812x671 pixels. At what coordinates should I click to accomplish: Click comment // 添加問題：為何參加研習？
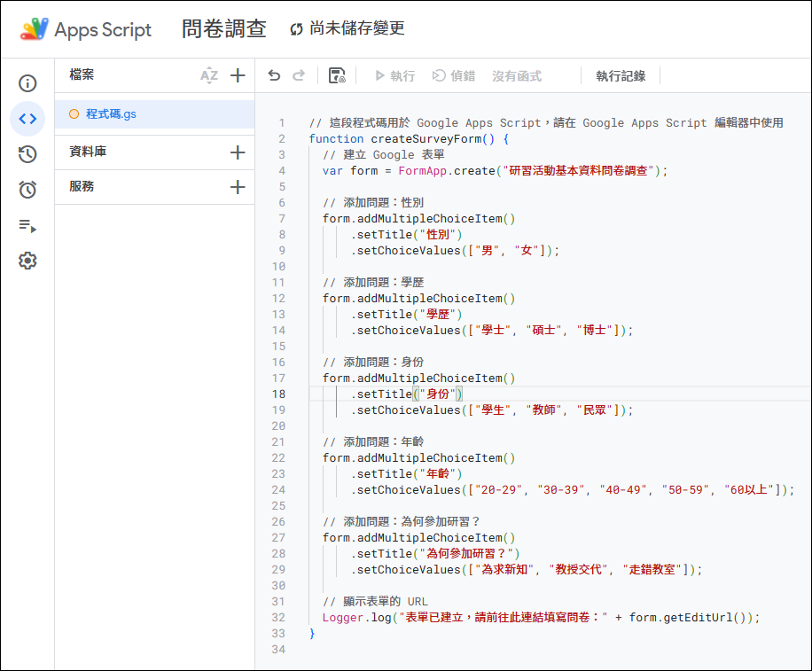(x=402, y=522)
